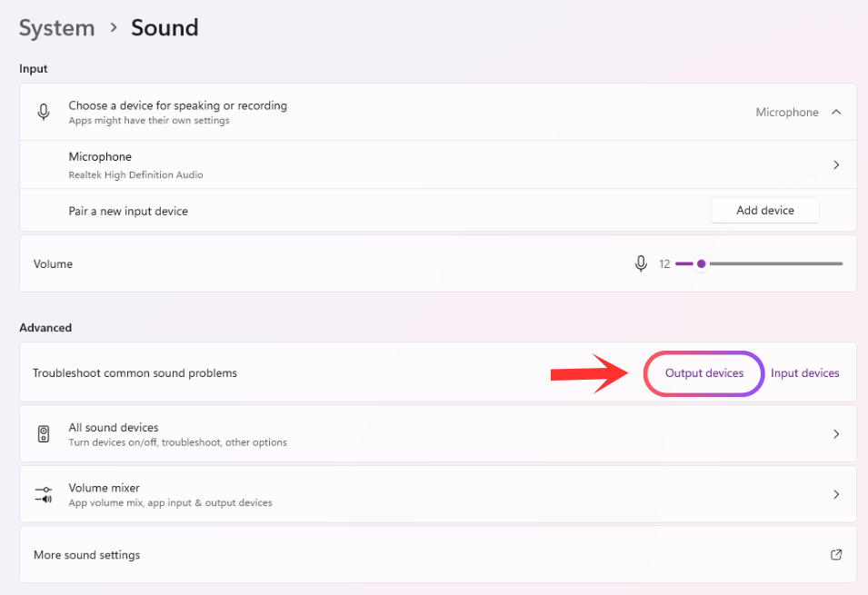Mute the input via volume microphone icon
868x595 pixels.
coord(641,264)
